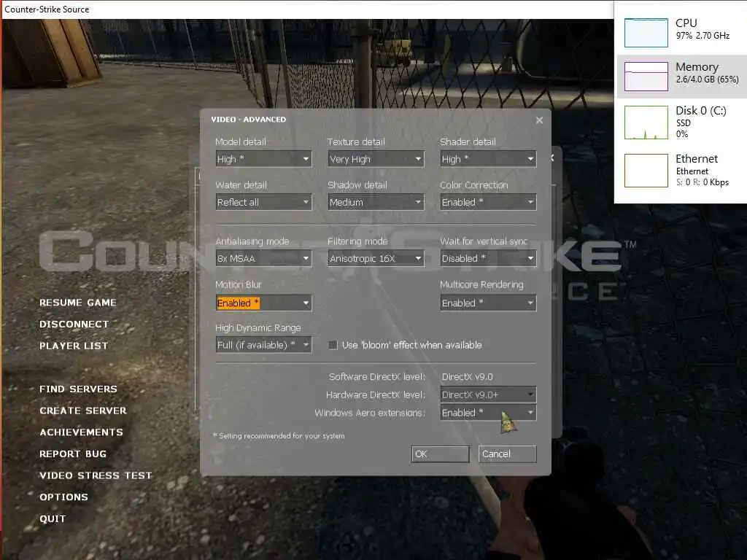Select Quit in main menu
The height and width of the screenshot is (560, 747).
(53, 518)
